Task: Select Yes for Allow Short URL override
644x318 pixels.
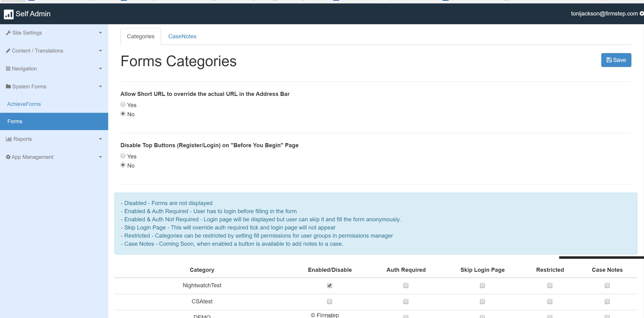Action: [123, 104]
